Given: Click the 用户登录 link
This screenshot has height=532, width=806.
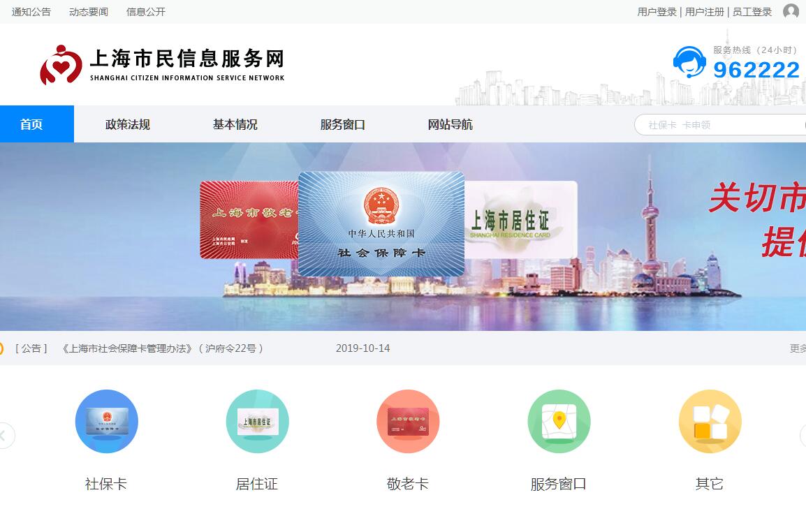Looking at the screenshot, I should click(x=657, y=12).
